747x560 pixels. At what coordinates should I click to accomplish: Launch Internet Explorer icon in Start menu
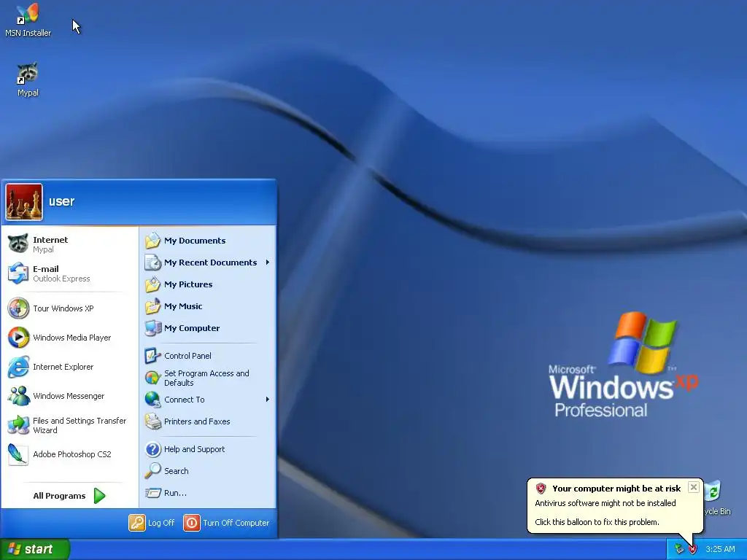(18, 367)
